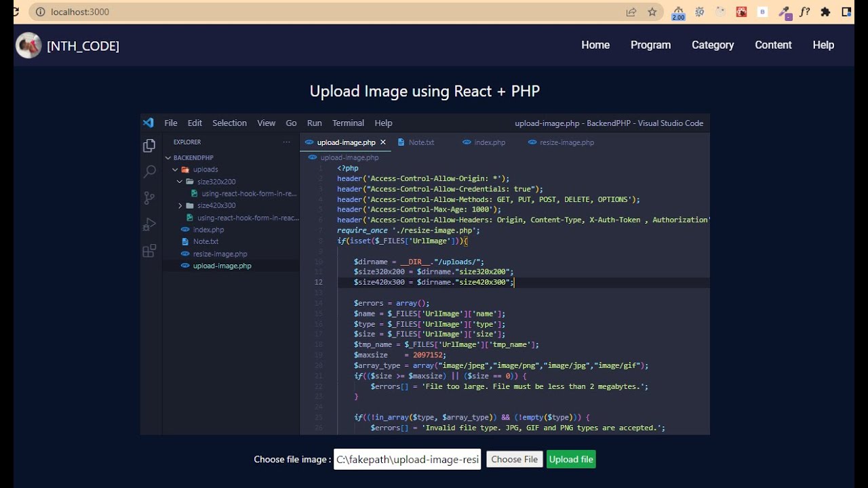Open the Run and Debug activity icon

149,225
